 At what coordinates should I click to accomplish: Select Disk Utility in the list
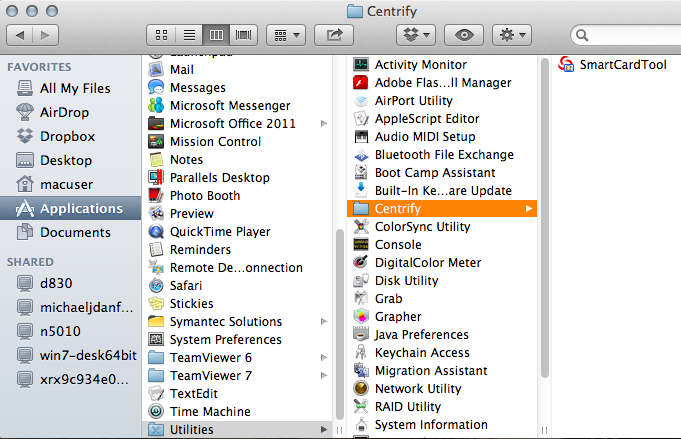pyautogui.click(x=406, y=281)
